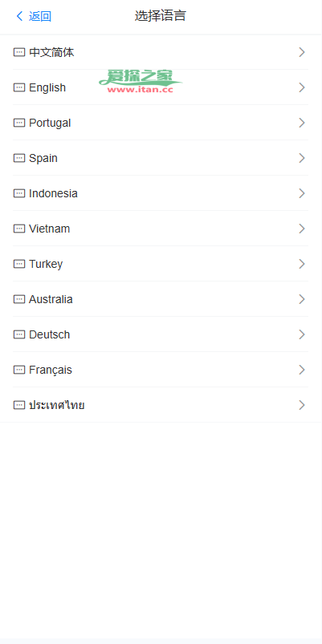Open the Australia row chevron arrow
Screen dimensions: 322x644
tap(302, 299)
